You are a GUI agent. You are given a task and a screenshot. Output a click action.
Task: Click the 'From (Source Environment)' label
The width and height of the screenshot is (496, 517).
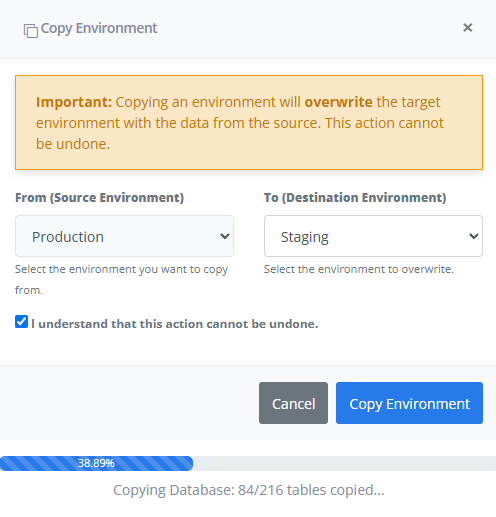99,198
